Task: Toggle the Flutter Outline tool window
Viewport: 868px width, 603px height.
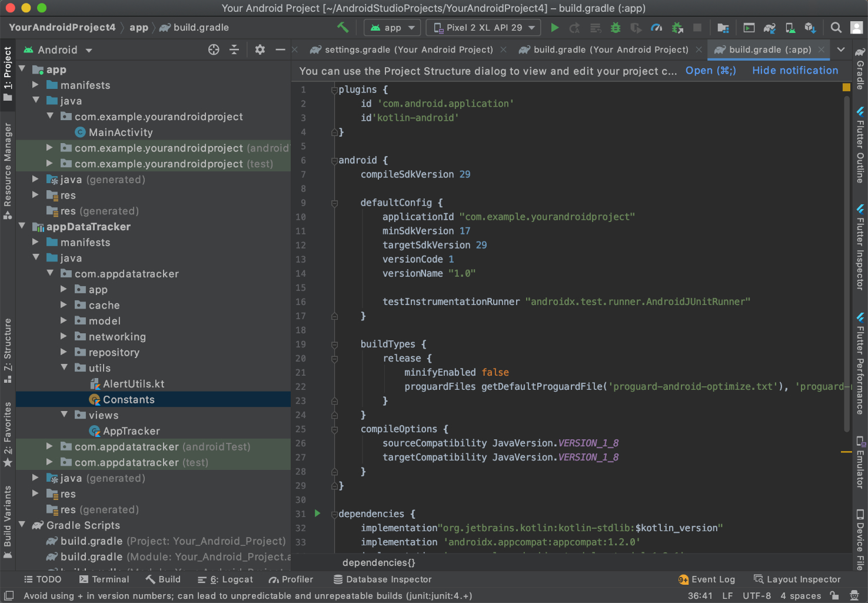Action: point(860,145)
